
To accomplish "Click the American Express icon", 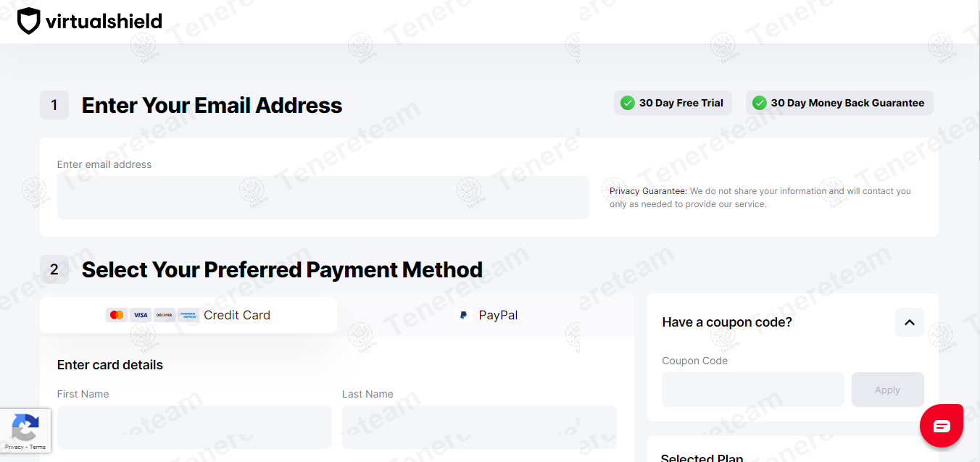I will [x=188, y=314].
